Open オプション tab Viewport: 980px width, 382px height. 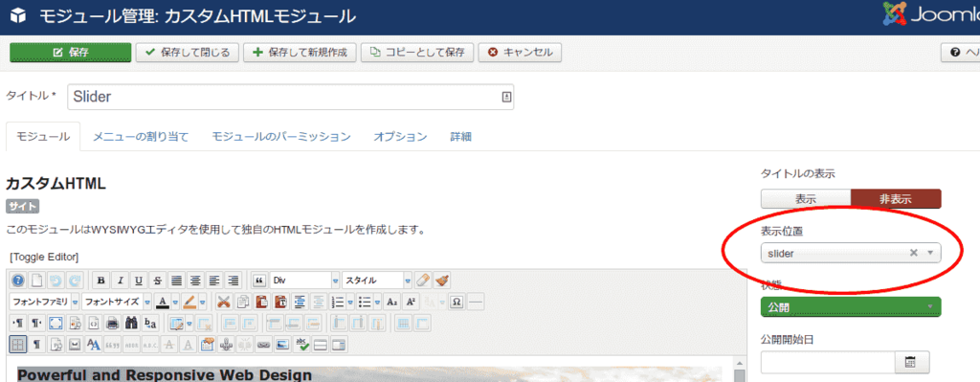[x=400, y=136]
